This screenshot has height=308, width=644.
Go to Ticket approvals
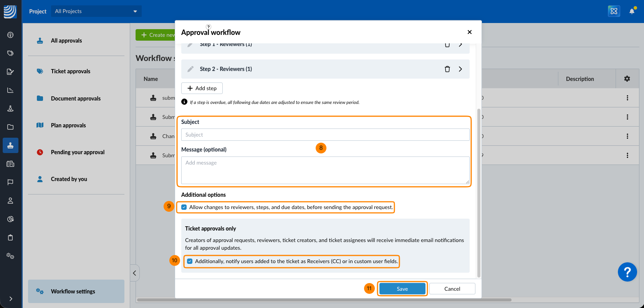click(71, 71)
